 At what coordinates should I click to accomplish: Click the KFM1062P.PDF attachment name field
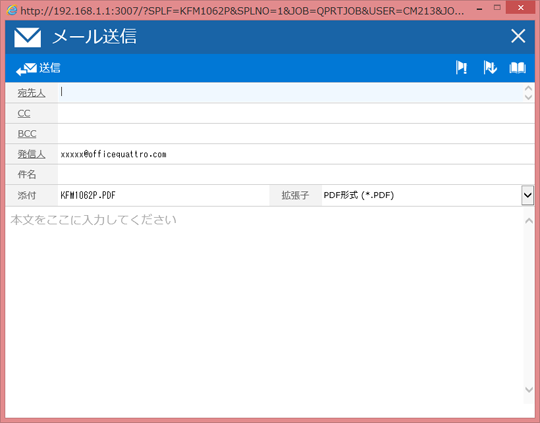point(163,195)
